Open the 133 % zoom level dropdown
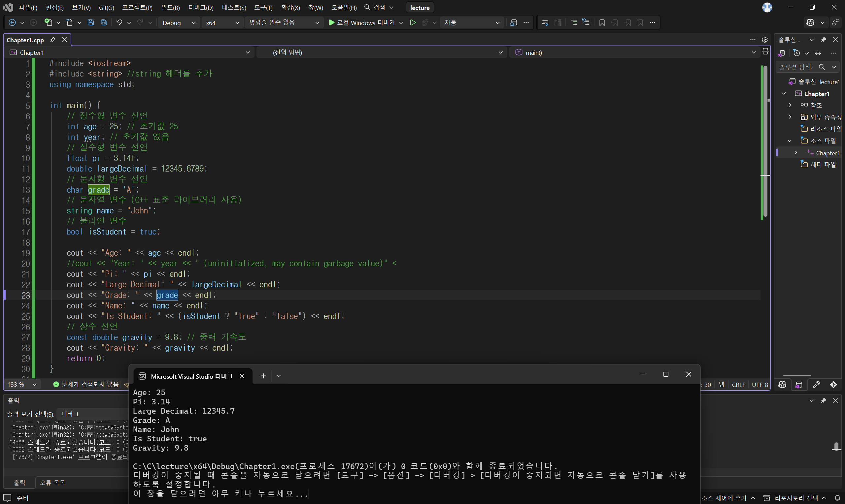Viewport: 845px width, 504px height. coord(22,385)
